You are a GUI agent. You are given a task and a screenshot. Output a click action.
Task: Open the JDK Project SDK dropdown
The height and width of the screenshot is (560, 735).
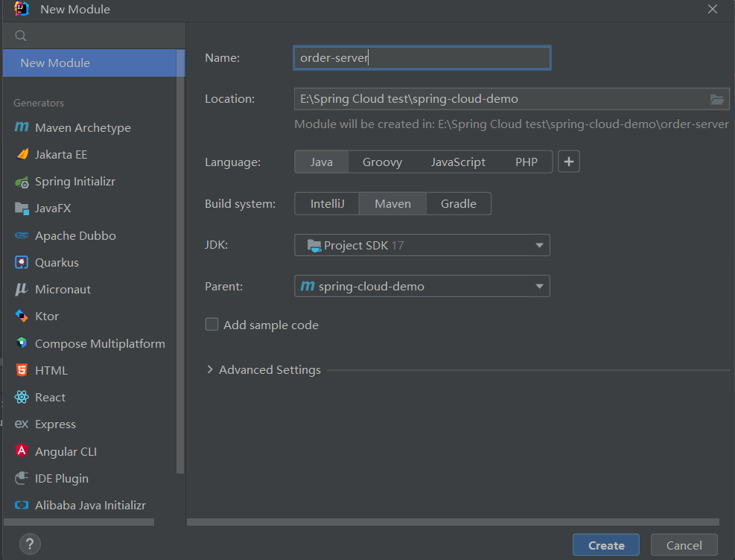422,245
